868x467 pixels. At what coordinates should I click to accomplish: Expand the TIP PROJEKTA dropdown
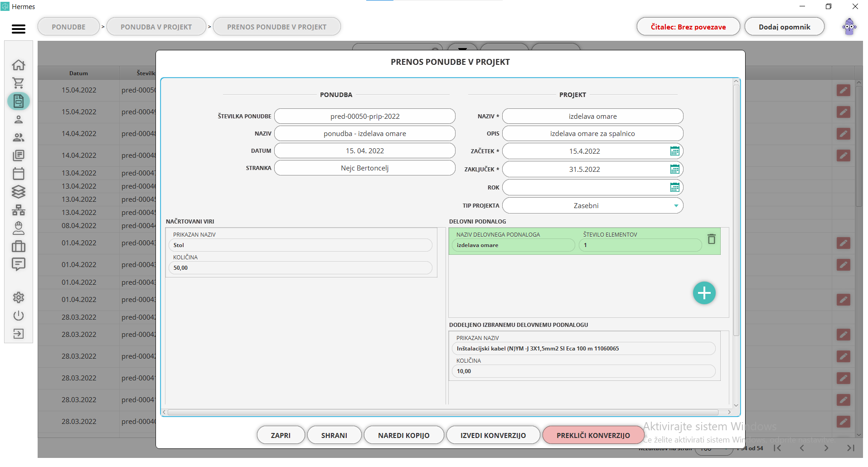pyautogui.click(x=676, y=206)
